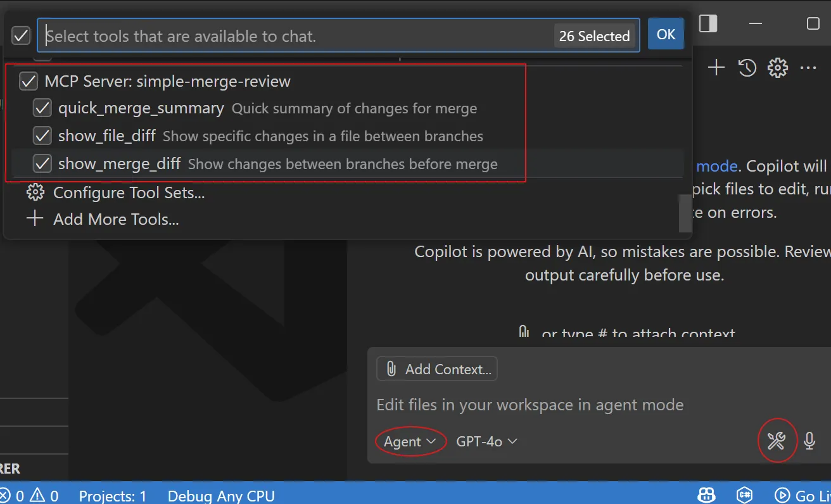The width and height of the screenshot is (831, 504).
Task: Click the C# status bar icon
Action: [x=744, y=495]
